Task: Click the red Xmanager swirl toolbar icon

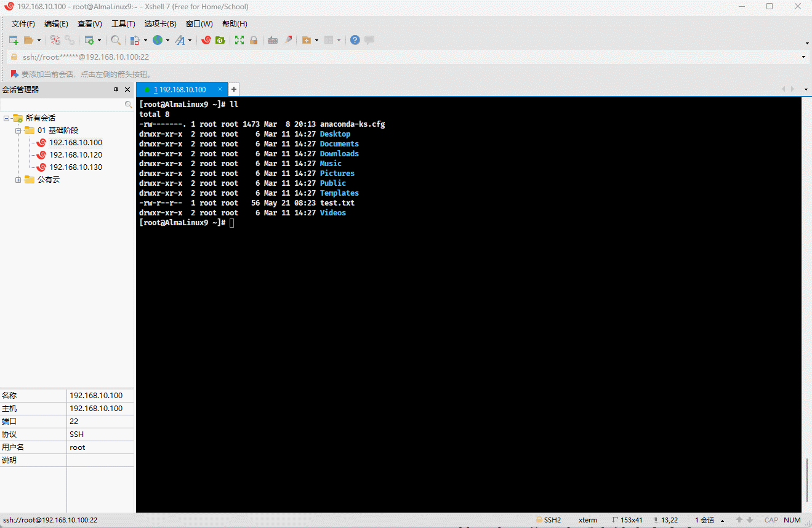Action: [206, 40]
